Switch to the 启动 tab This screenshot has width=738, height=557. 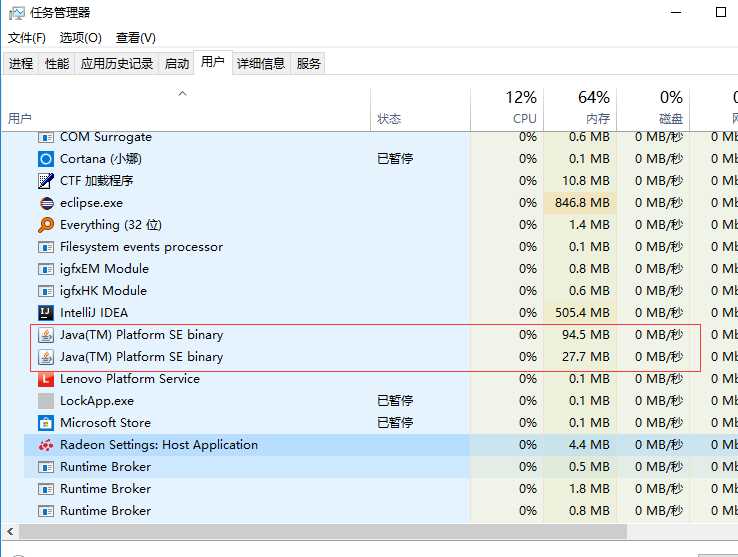click(x=176, y=64)
